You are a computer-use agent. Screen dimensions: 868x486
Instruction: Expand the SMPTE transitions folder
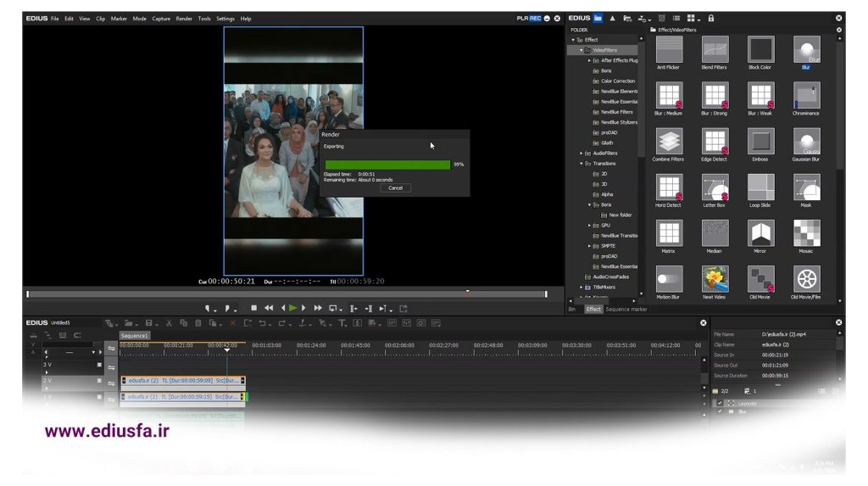click(x=589, y=246)
